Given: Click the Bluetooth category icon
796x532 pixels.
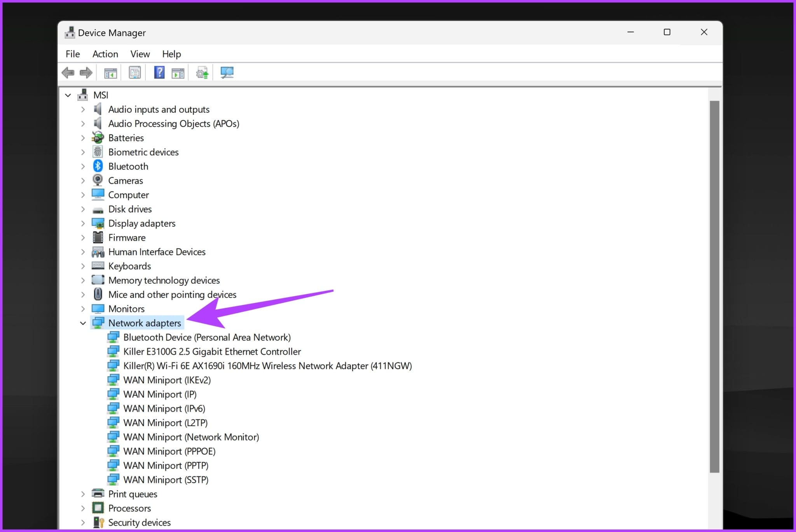Looking at the screenshot, I should (x=98, y=166).
